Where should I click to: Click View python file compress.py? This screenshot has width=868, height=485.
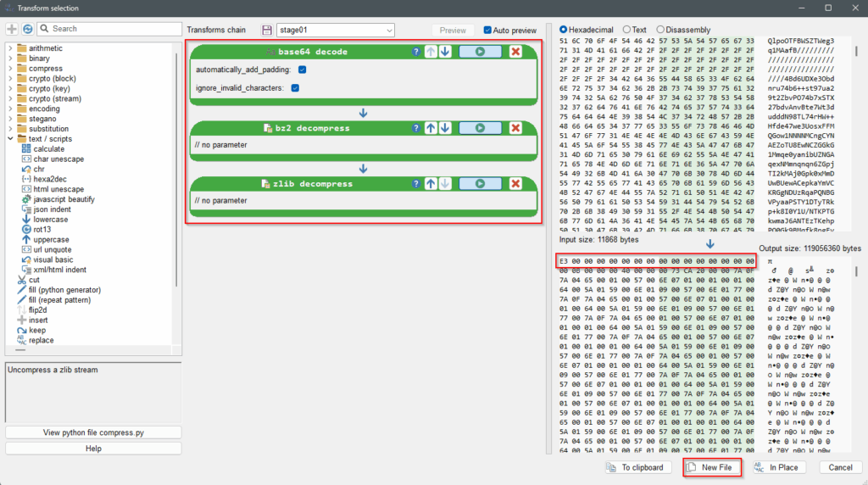tap(93, 432)
